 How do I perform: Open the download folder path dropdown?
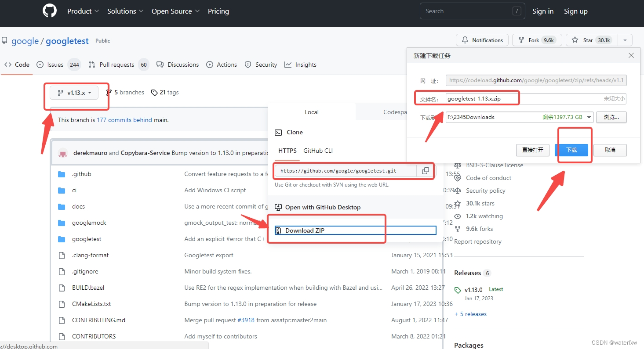point(589,117)
